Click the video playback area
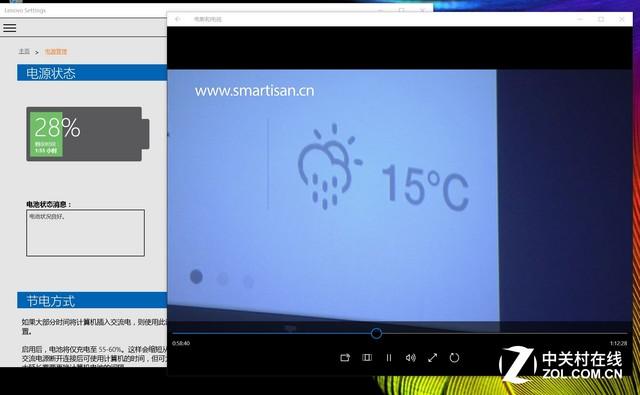This screenshot has width=640, height=395. tap(400, 195)
